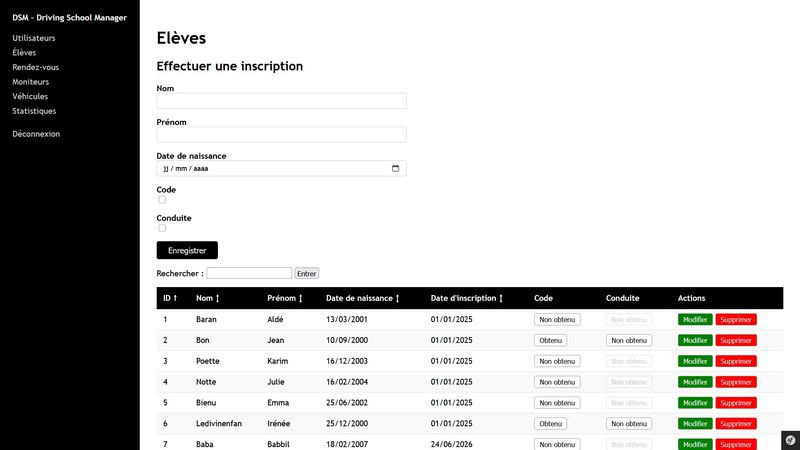Click Modifier for student Ledivinenfan

click(x=695, y=423)
